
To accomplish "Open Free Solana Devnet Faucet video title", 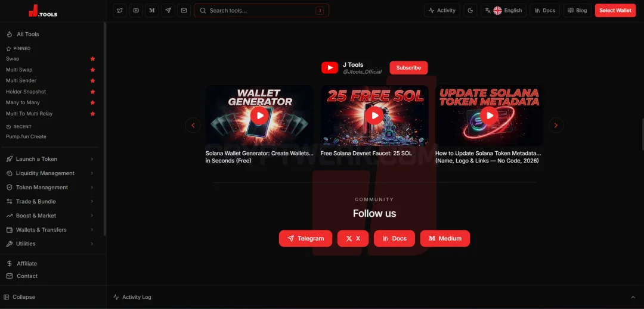I will [366, 153].
